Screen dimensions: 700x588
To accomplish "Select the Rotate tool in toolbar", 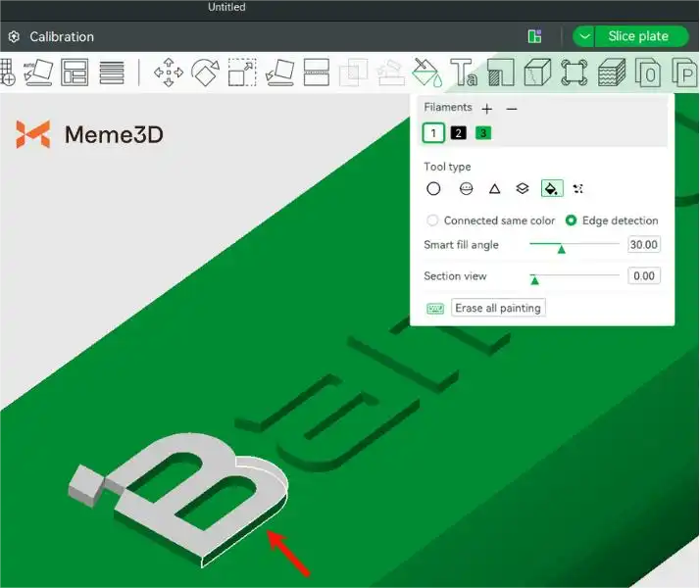I will coord(205,73).
